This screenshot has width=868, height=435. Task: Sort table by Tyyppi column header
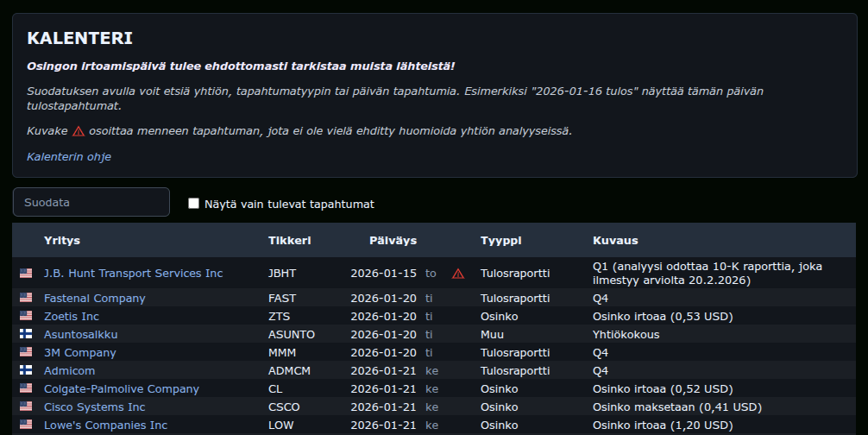(x=500, y=241)
